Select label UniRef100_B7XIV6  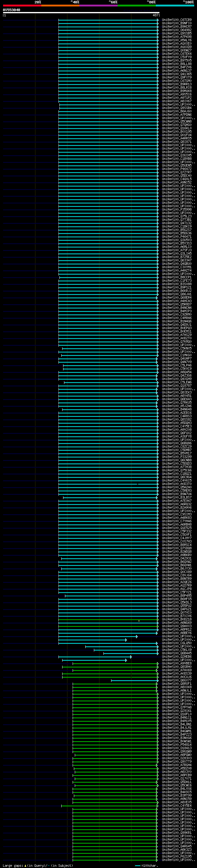[177, 616]
